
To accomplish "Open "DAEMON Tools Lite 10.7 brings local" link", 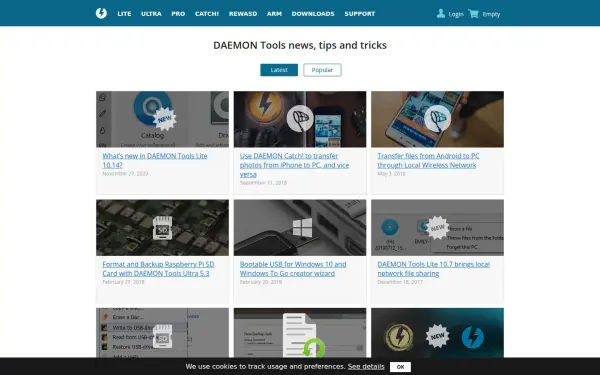I will point(434,269).
